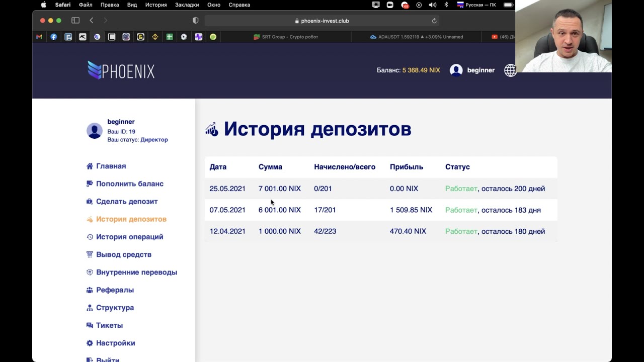Open the История menu in menu bar
This screenshot has width=644, height=362.
156,5
